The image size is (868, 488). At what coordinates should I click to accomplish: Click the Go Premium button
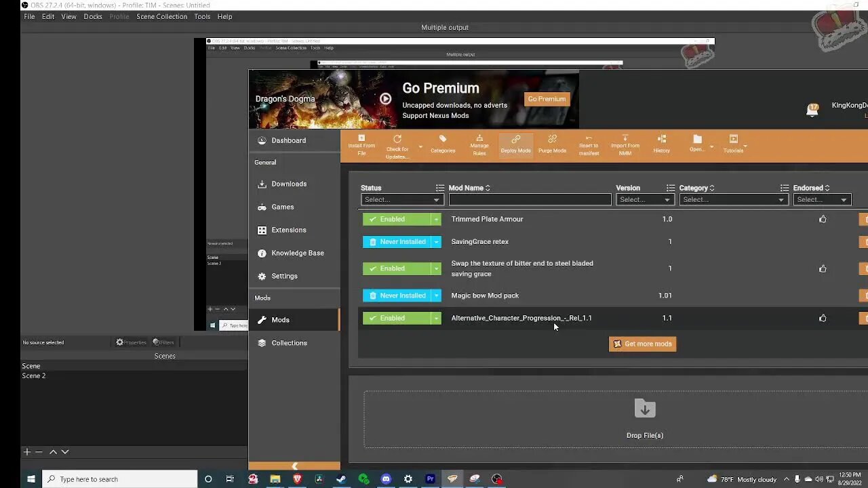547,99
